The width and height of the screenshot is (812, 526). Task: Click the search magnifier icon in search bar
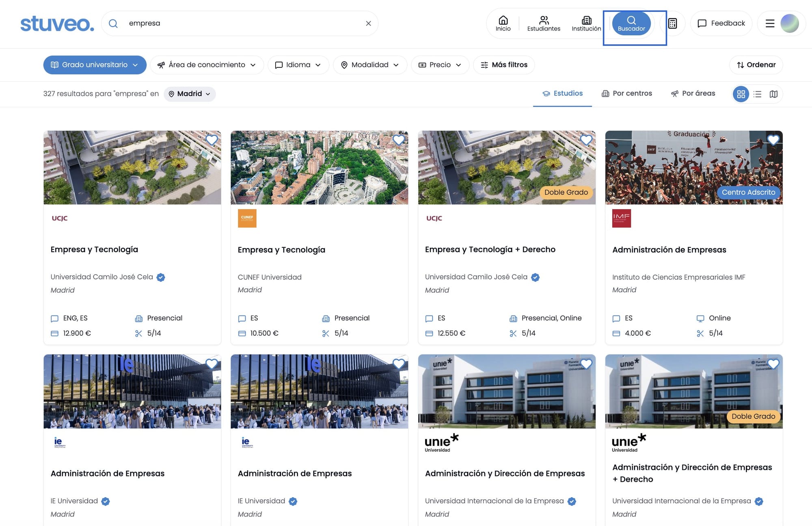113,24
